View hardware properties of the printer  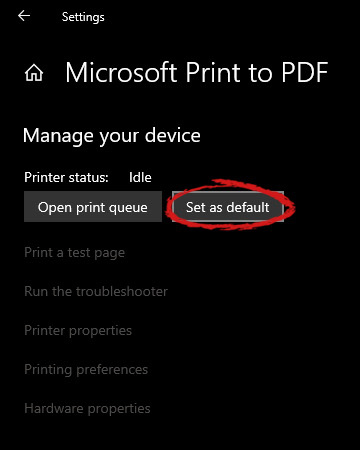pyautogui.click(x=87, y=409)
